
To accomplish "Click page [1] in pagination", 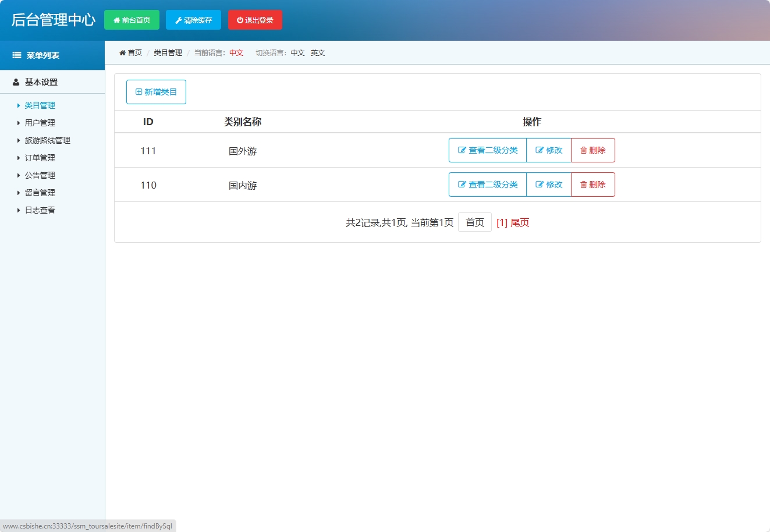I will tap(502, 222).
